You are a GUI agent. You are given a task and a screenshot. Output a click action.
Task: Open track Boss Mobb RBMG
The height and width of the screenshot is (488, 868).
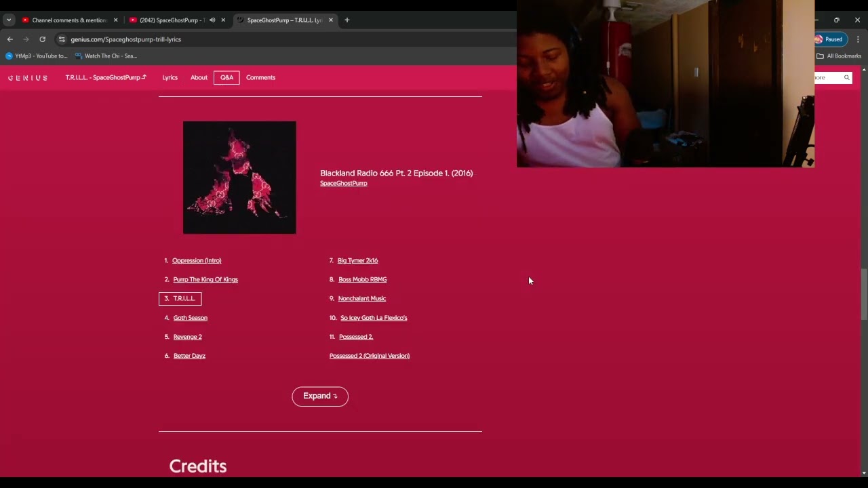click(x=362, y=279)
